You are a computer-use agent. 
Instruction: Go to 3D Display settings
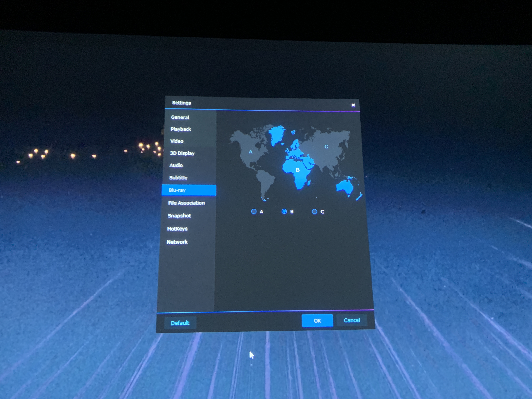pos(182,153)
